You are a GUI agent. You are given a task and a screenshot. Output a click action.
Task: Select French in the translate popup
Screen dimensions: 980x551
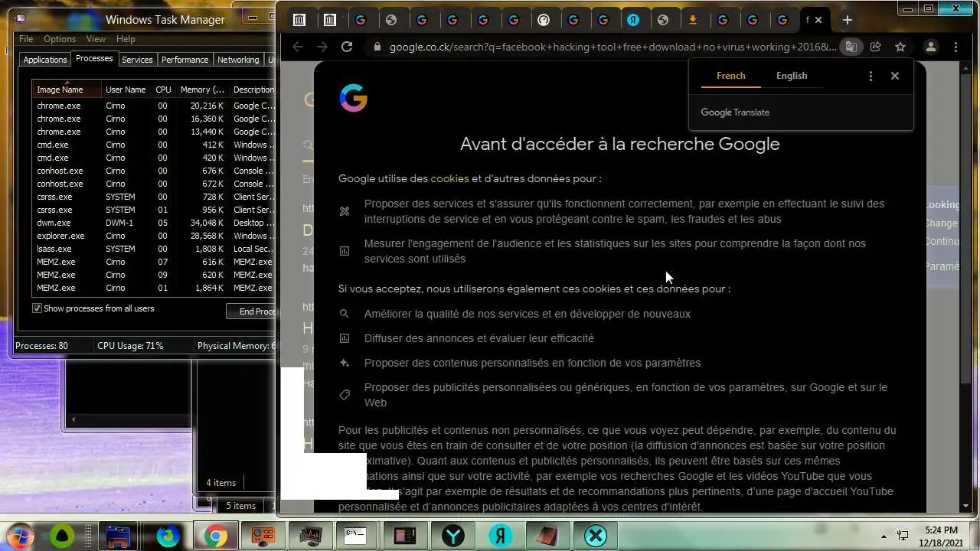pyautogui.click(x=730, y=76)
